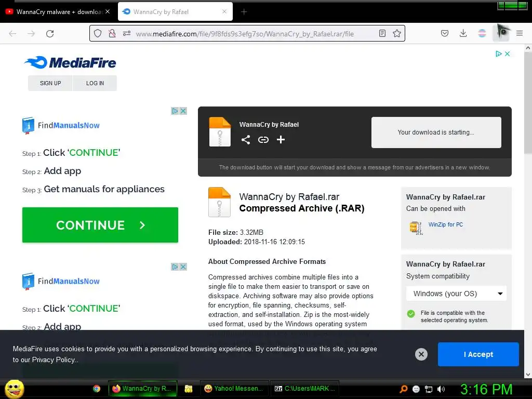
Task: Click the volume speaker tray icon
Action: (441, 389)
